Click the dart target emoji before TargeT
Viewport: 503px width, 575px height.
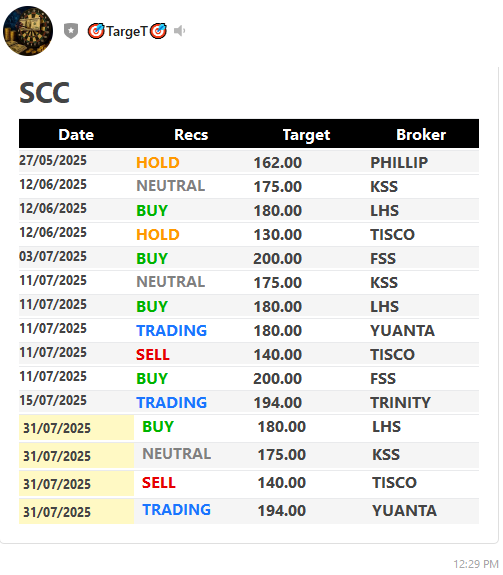point(96,31)
